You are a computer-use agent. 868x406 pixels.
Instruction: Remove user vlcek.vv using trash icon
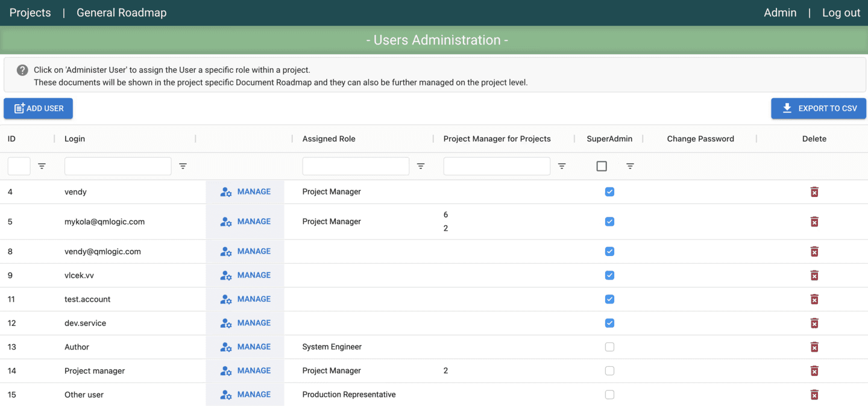click(x=814, y=275)
